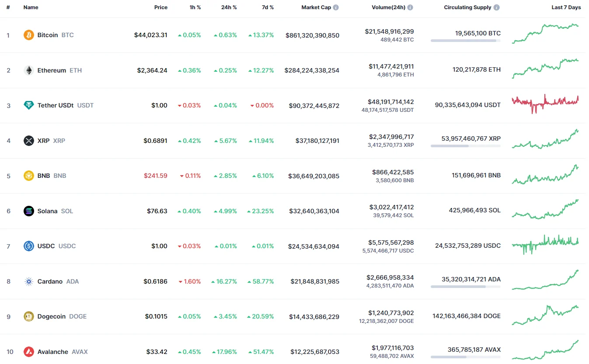Click the Dogecoin logo icon
Viewport: 589px width, 364px height.
click(28, 316)
